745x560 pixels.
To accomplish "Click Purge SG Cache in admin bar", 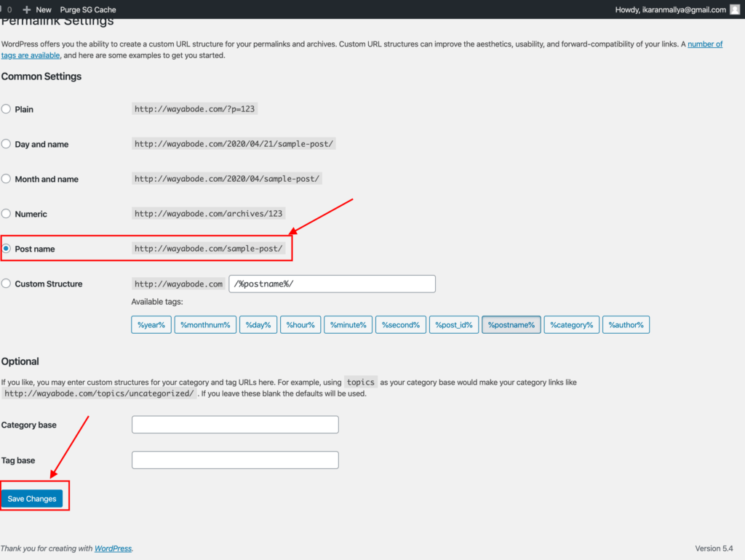I will click(88, 9).
